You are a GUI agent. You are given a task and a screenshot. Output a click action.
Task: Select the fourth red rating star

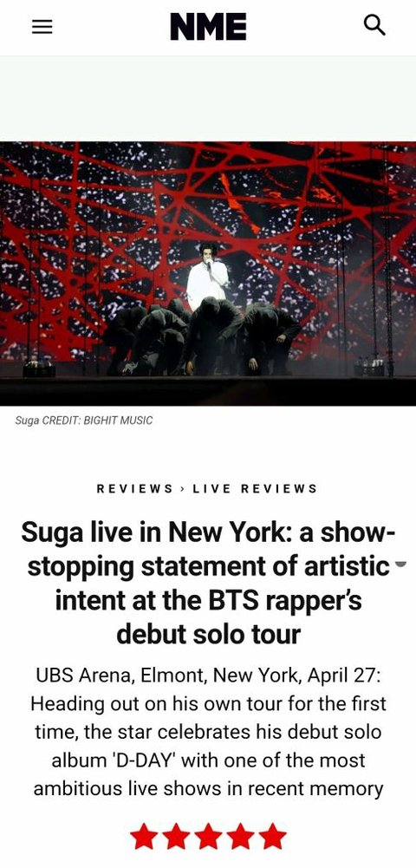241,837
